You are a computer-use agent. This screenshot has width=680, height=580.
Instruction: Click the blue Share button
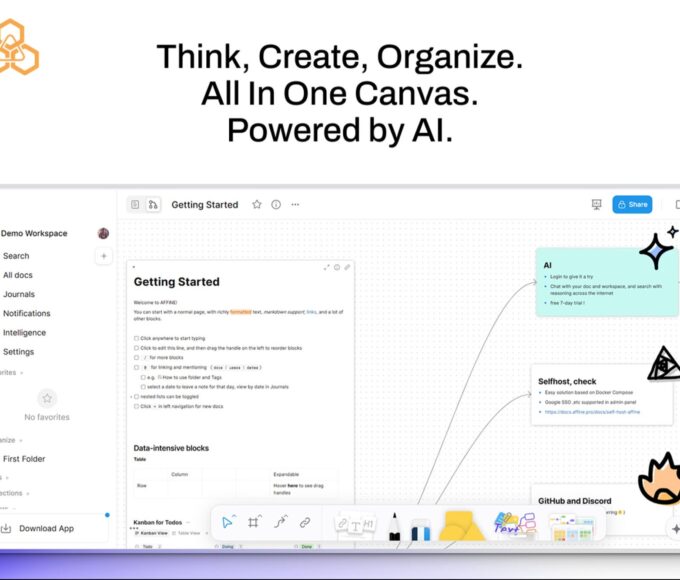click(632, 204)
